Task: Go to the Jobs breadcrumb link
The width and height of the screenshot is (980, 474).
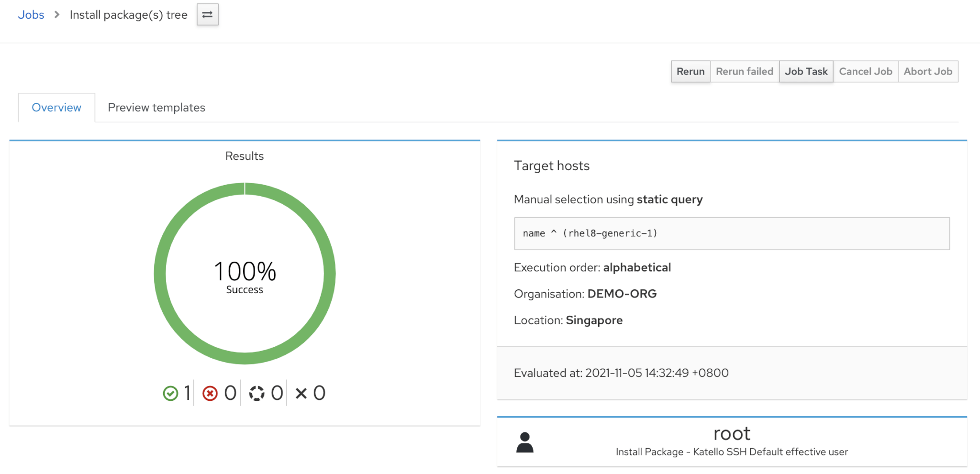Action: [31, 15]
